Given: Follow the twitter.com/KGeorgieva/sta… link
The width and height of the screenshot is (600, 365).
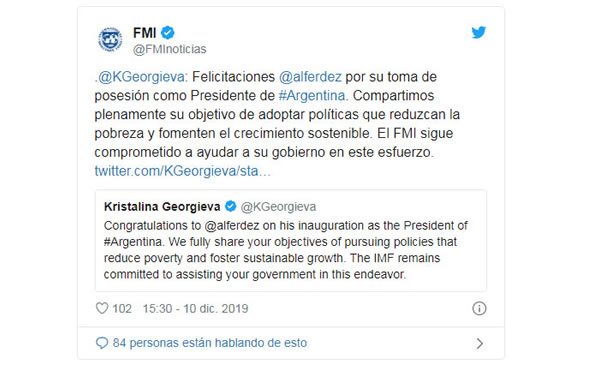Looking at the screenshot, I should coord(183,171).
